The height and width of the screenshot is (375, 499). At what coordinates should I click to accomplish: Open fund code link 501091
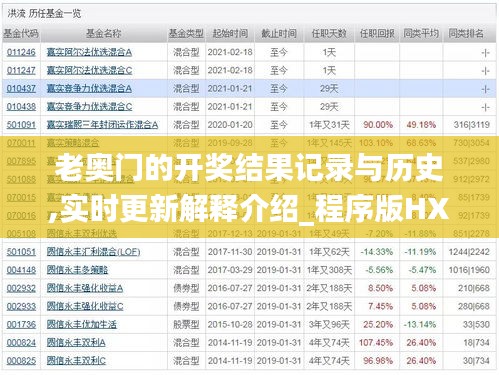21,125
